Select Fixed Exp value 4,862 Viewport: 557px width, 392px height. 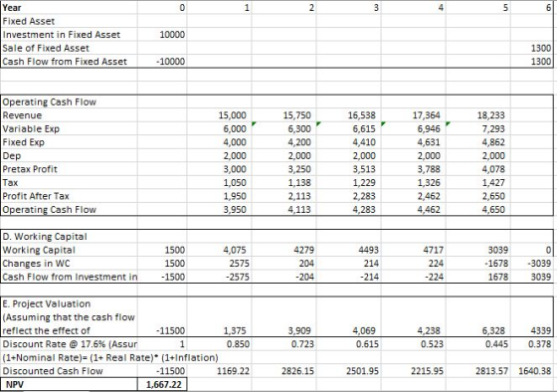(493, 142)
